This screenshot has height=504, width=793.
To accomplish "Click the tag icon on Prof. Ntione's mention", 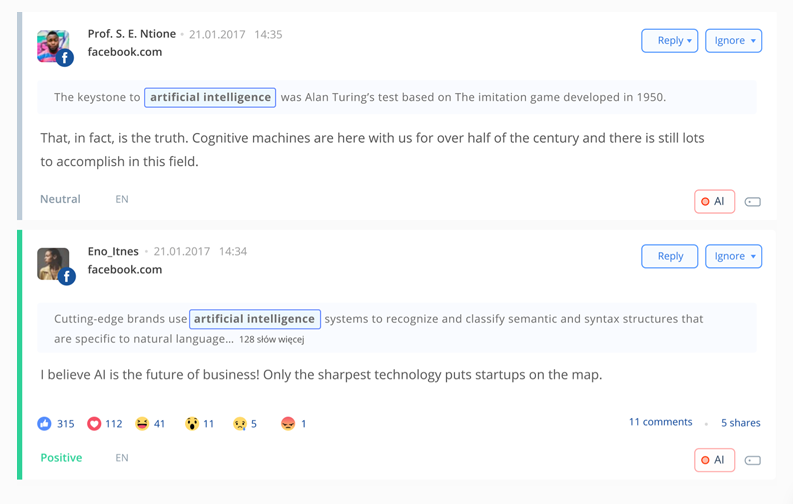I will pos(753,202).
